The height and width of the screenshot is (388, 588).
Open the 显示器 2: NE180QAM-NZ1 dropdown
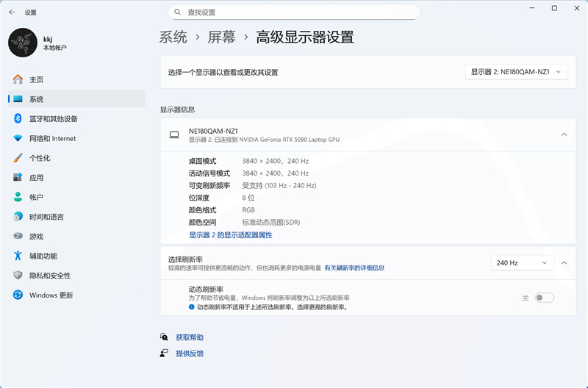(517, 72)
